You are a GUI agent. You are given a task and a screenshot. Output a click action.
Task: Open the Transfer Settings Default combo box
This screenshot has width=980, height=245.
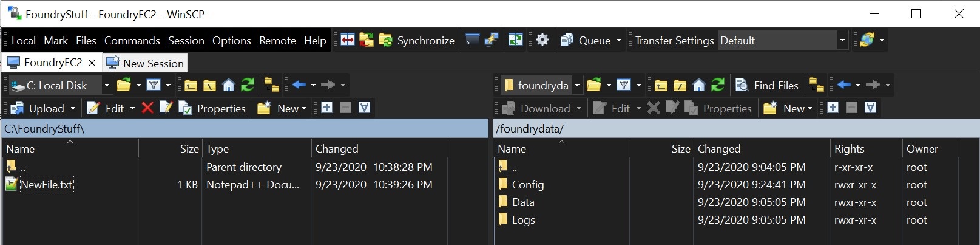783,40
